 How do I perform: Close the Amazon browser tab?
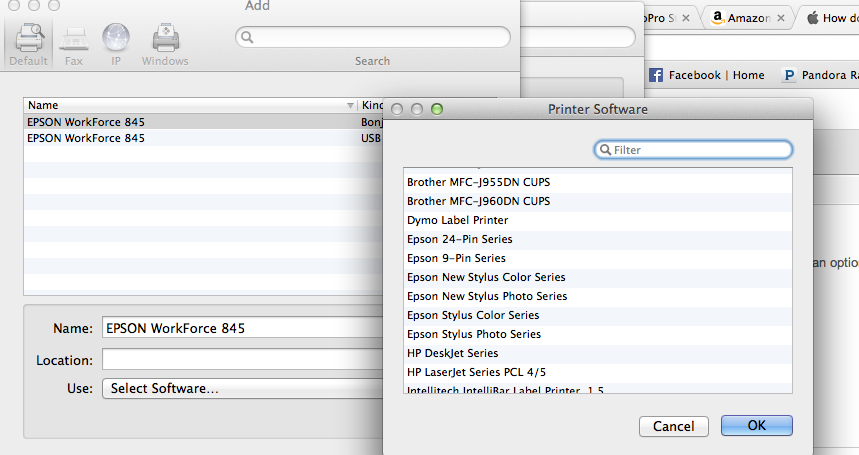pyautogui.click(x=781, y=18)
